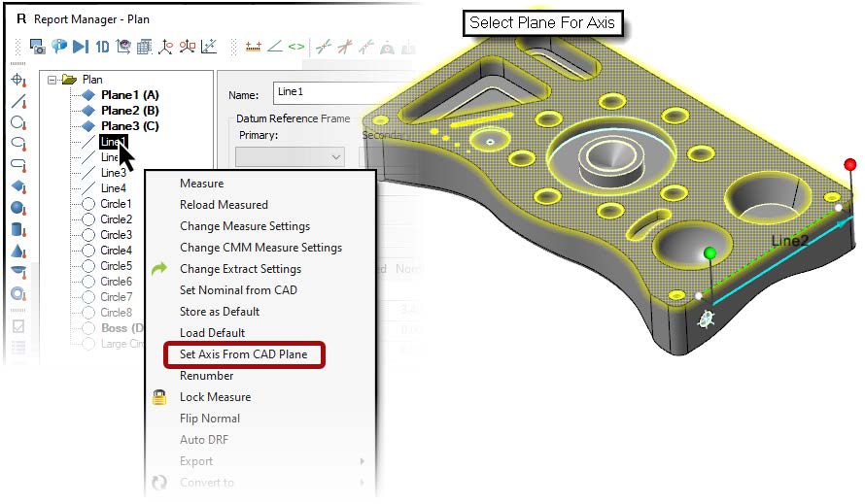Screen dimensions: 865x504
Task: Choose Store as Default entry
Action: click(220, 312)
